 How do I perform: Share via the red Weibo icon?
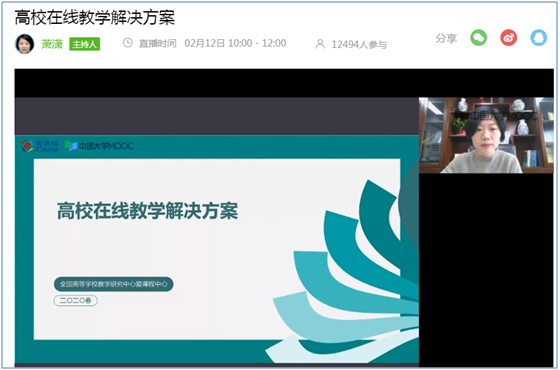[x=509, y=38]
